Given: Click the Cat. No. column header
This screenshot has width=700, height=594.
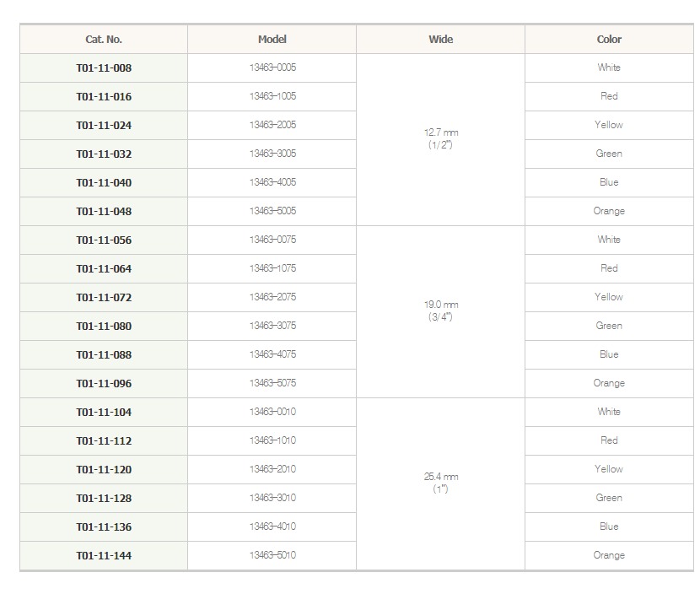Looking at the screenshot, I should (104, 40).
